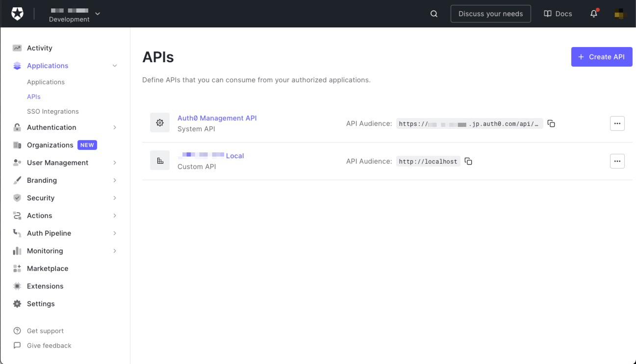This screenshot has height=364, width=636.
Task: Open the user avatar menu
Action: [x=618, y=14]
